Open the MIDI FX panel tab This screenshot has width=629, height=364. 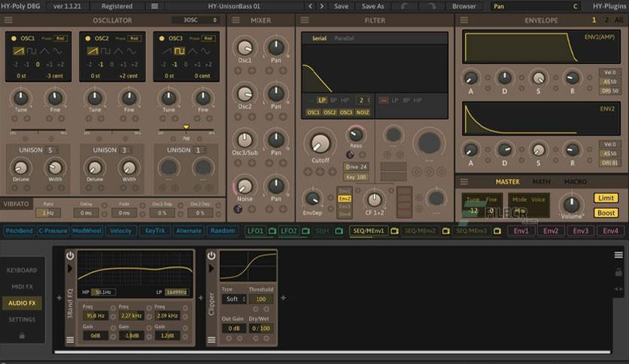[x=22, y=287]
